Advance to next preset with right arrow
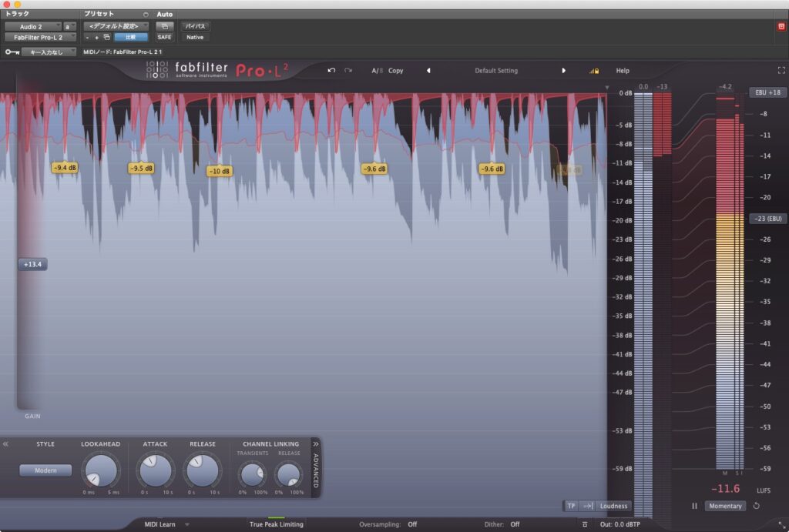This screenshot has height=532, width=789. (564, 70)
